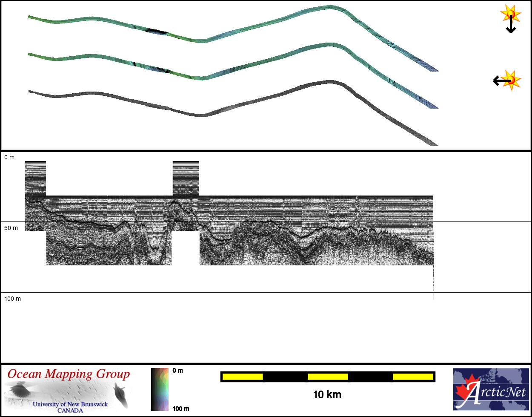Click the depth color legend swatch
Screen dimensions: 532x417
click(x=160, y=389)
